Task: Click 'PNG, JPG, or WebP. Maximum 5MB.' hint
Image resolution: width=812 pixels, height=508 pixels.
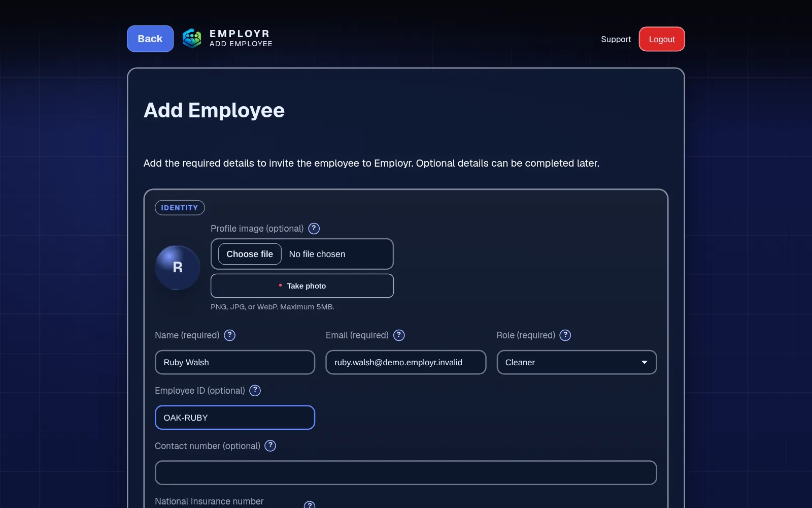Action: (x=273, y=307)
